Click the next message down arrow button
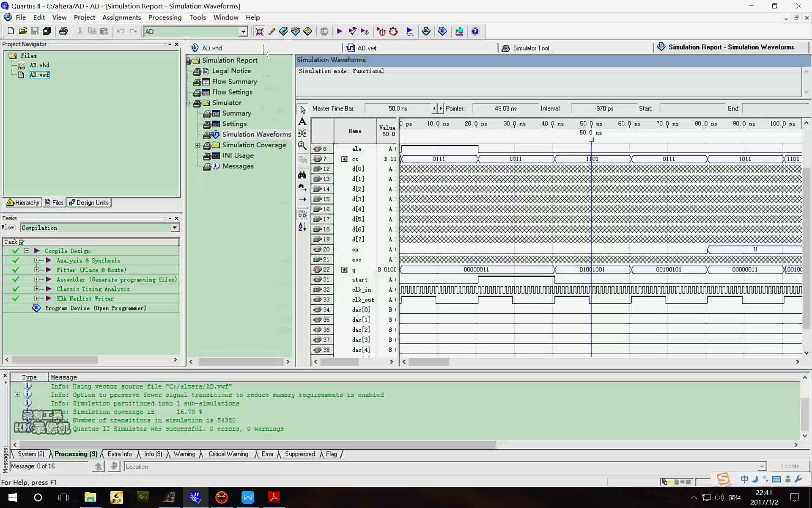812x508 pixels. (114, 467)
